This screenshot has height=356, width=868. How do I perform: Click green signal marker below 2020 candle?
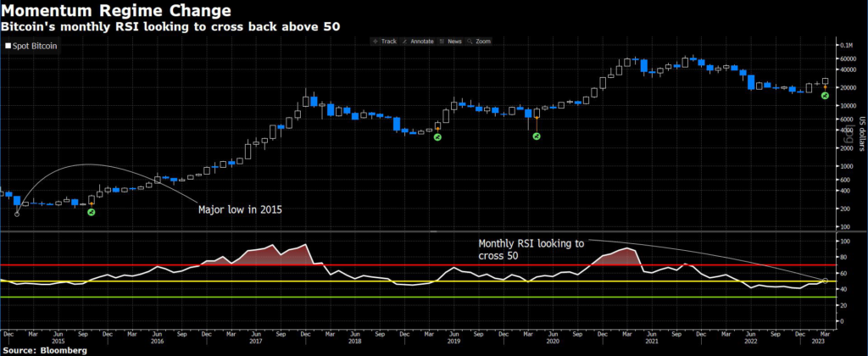[536, 136]
